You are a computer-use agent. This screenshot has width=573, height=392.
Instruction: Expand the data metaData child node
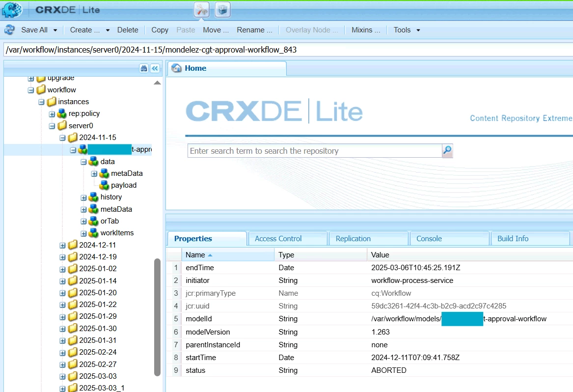click(94, 174)
